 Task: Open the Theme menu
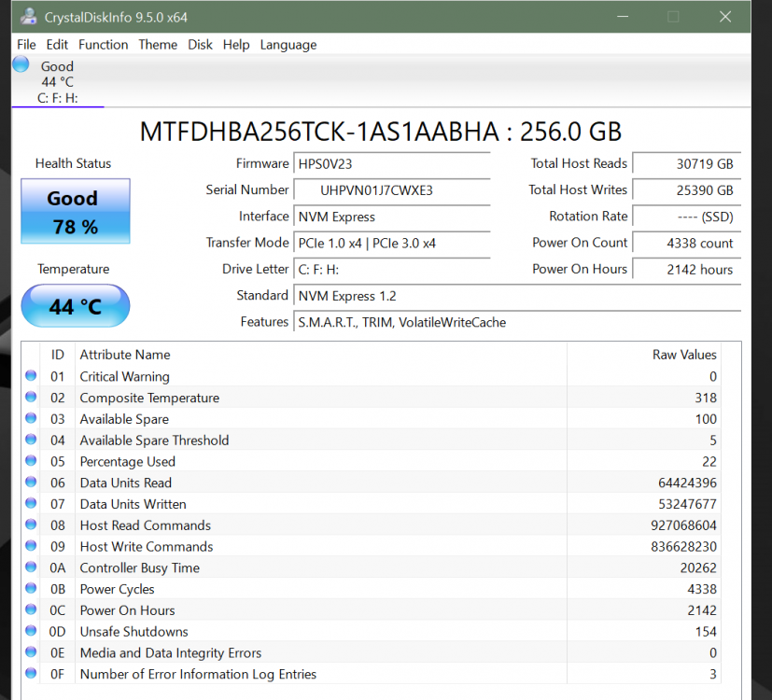pyautogui.click(x=158, y=45)
